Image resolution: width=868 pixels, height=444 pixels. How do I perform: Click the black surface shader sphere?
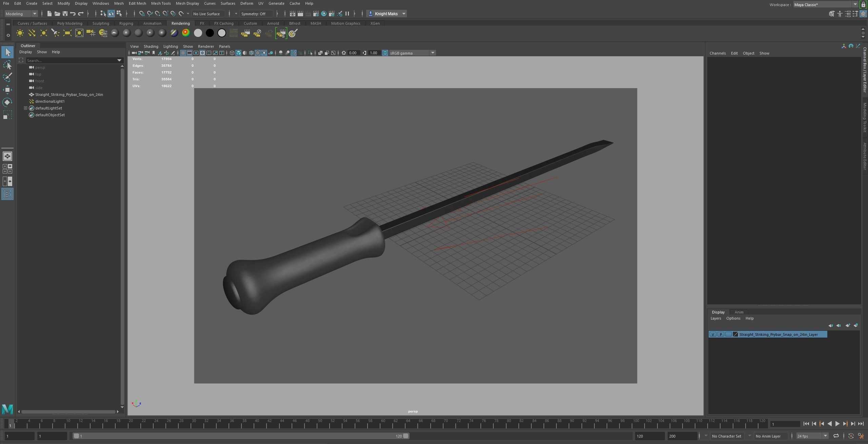coord(210,33)
